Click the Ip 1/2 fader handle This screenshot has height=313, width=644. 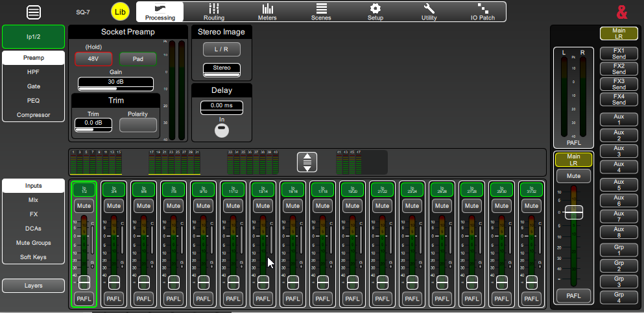(84, 282)
